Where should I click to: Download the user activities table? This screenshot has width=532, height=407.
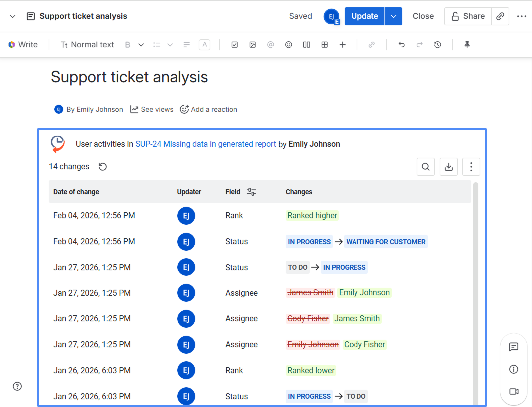pos(449,167)
